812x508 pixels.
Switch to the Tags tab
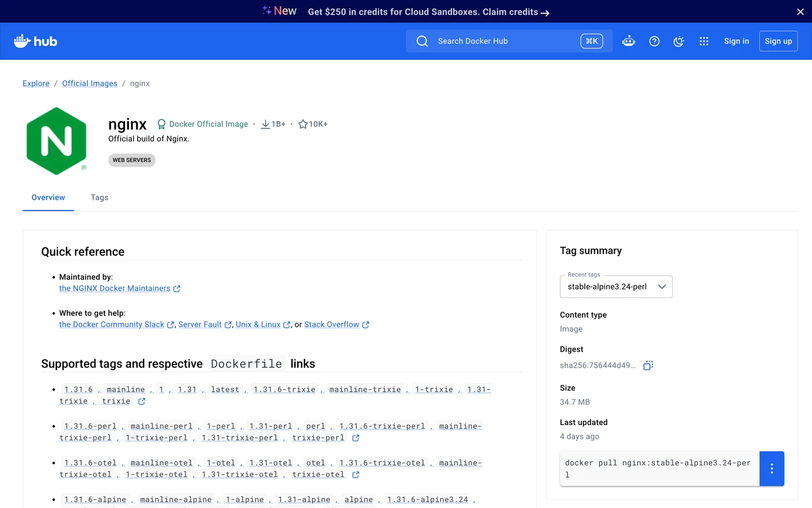pos(99,198)
